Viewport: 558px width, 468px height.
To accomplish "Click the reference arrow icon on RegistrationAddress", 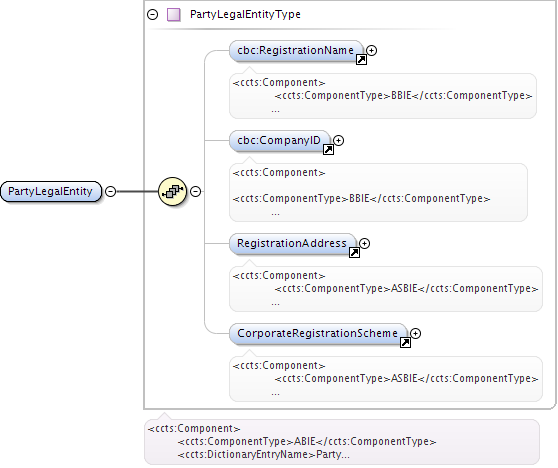I will pos(354,253).
